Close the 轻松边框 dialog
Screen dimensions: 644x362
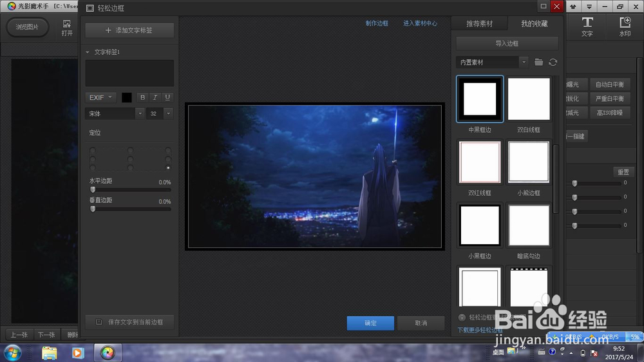pos(556,6)
